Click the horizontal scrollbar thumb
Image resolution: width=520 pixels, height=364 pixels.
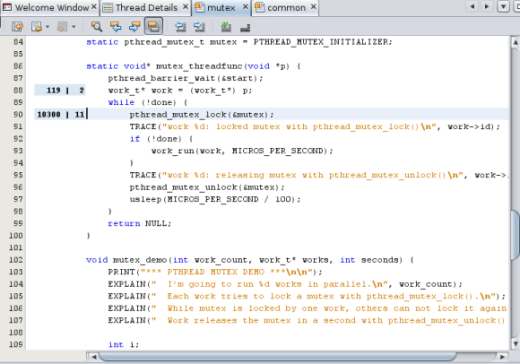(x=277, y=357)
